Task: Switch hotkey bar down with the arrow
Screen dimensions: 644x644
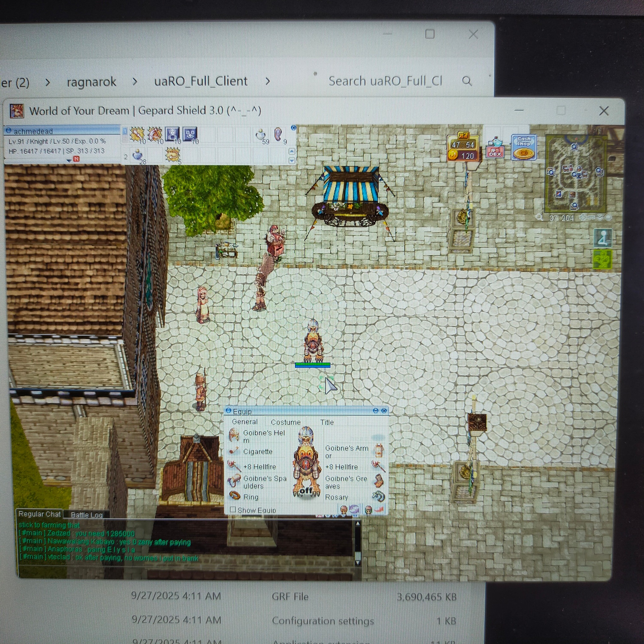Action: (292, 161)
